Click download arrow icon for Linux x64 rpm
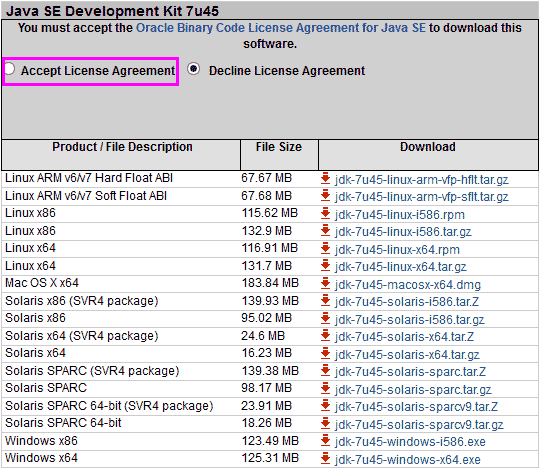Screen dimensions: 540x469 pos(325,249)
